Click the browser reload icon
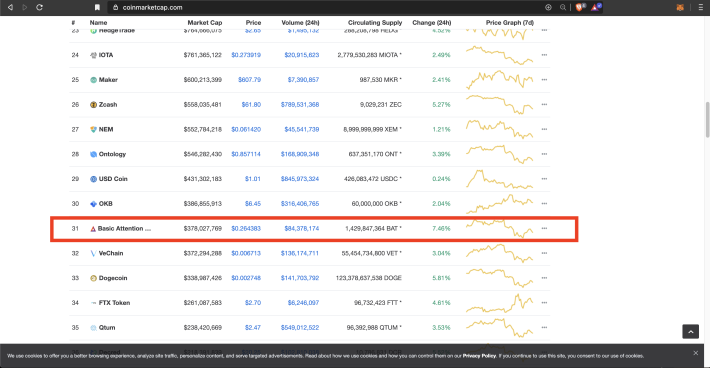Viewport: 710px width, 368px height. [39, 7]
